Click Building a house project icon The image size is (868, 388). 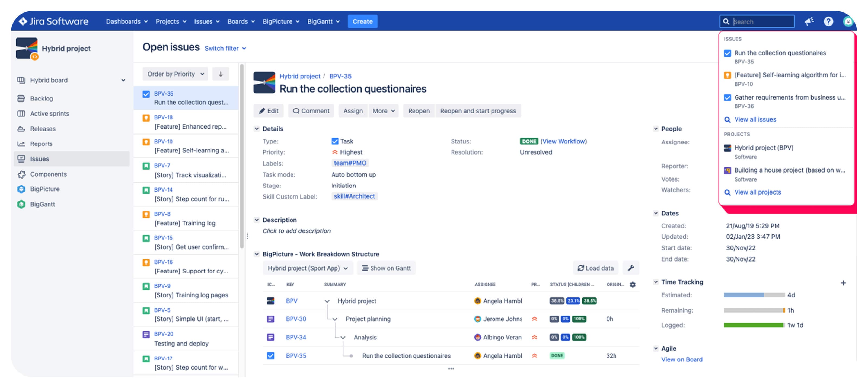click(727, 171)
